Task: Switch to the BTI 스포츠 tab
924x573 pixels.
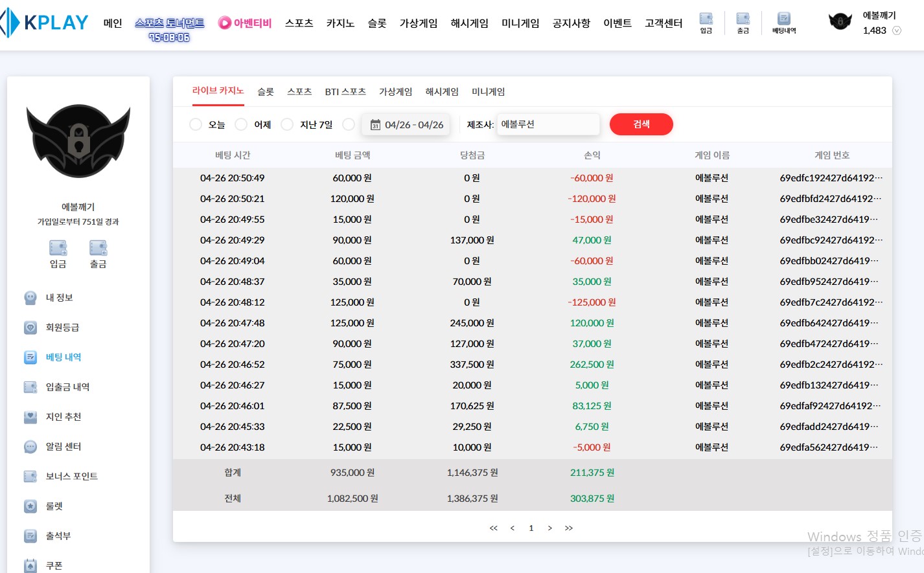Action: click(x=345, y=92)
